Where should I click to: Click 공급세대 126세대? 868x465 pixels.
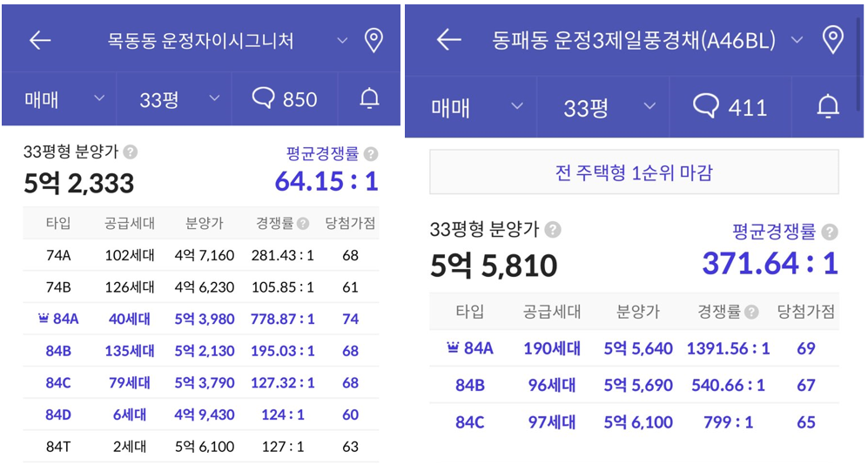[130, 286]
